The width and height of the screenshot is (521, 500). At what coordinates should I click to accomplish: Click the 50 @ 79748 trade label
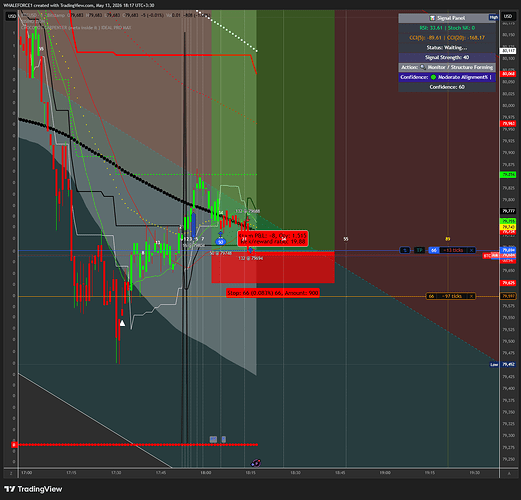220,253
